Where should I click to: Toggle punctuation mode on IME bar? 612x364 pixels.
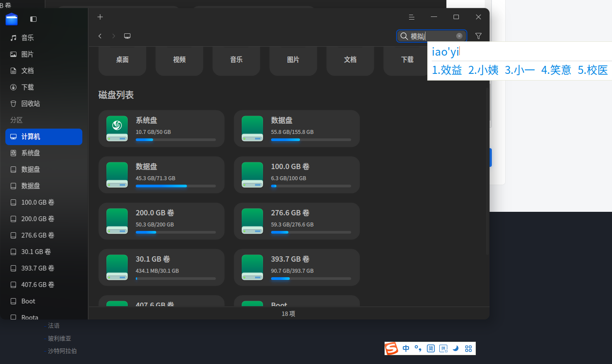(418, 348)
